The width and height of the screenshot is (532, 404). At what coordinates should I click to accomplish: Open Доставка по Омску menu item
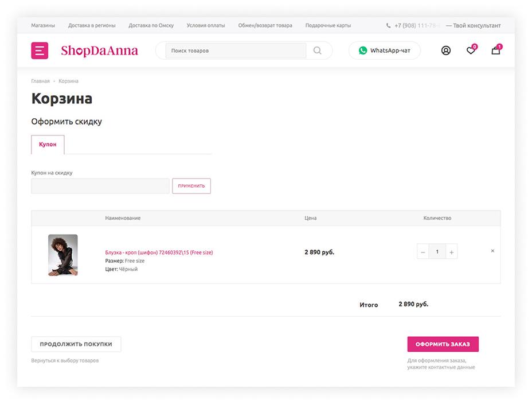tap(151, 25)
